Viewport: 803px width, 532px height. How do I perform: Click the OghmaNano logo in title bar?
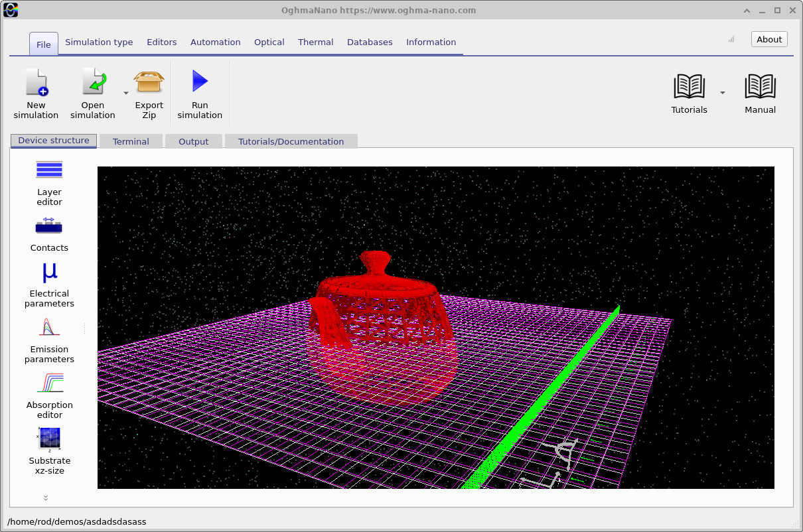click(11, 10)
